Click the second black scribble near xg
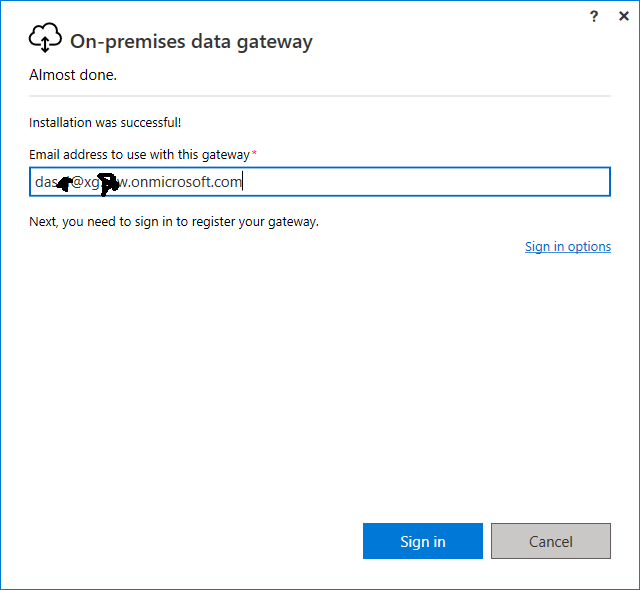This screenshot has height=590, width=640. [108, 184]
